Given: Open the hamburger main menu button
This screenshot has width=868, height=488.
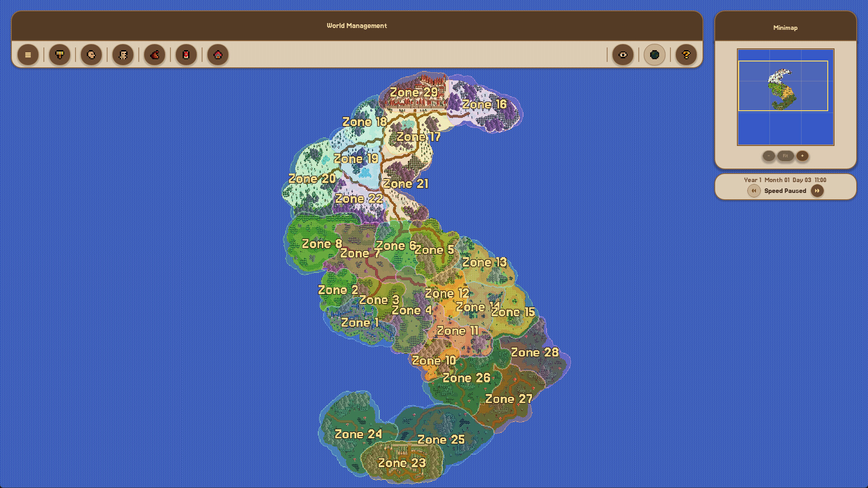Looking at the screenshot, I should [28, 55].
